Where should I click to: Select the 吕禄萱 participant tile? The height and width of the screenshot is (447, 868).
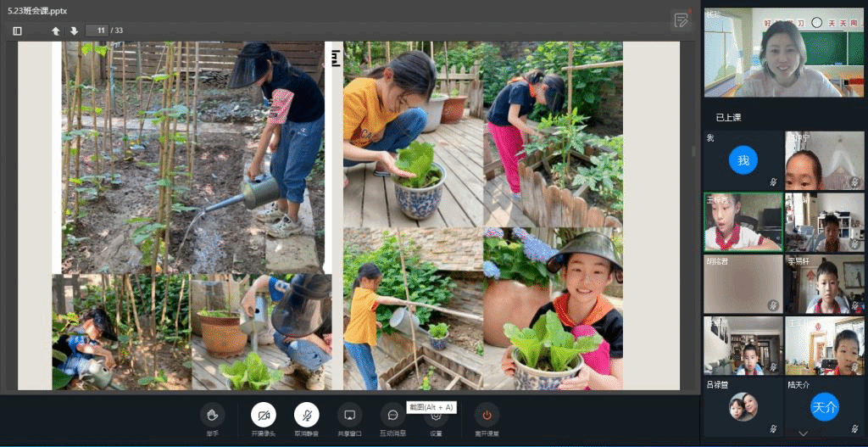(743, 407)
